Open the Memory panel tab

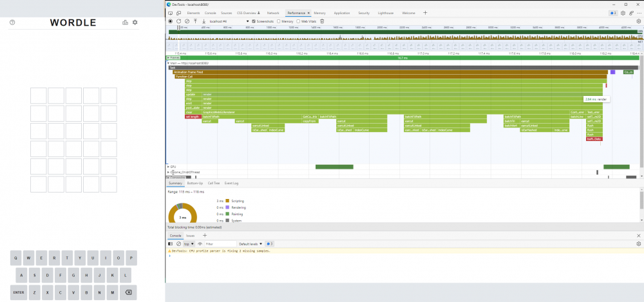coord(319,13)
